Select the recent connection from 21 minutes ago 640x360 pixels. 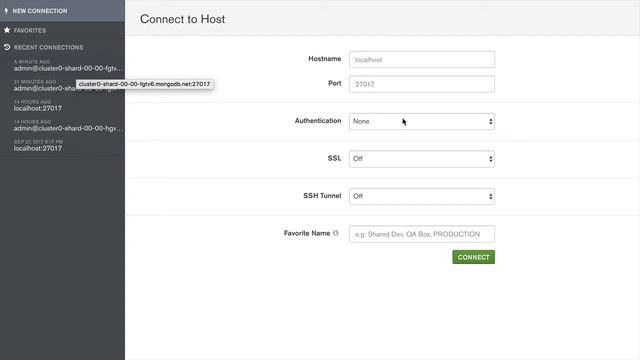(x=44, y=85)
